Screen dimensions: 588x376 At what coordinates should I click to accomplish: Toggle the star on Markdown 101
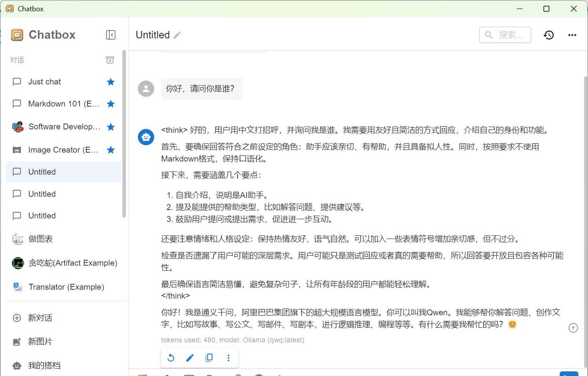pos(111,103)
